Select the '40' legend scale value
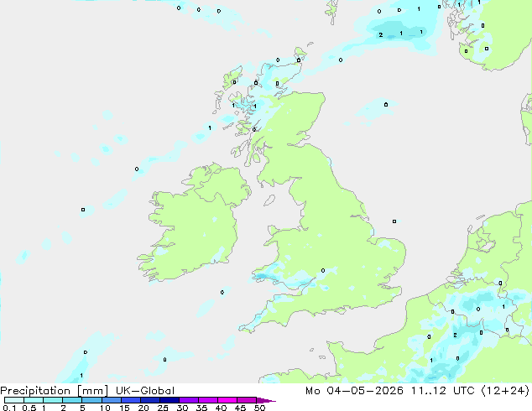Image resolution: width=532 pixels, height=411 pixels. (221, 408)
